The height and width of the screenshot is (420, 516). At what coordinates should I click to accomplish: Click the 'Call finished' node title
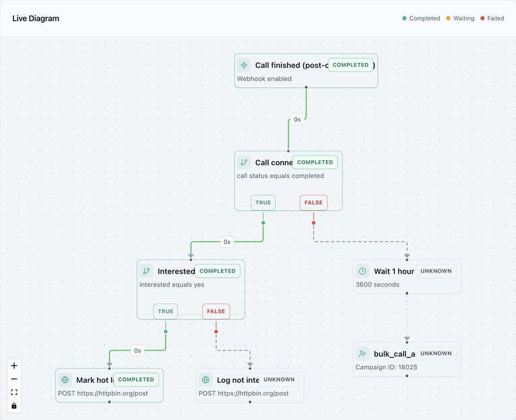click(291, 65)
